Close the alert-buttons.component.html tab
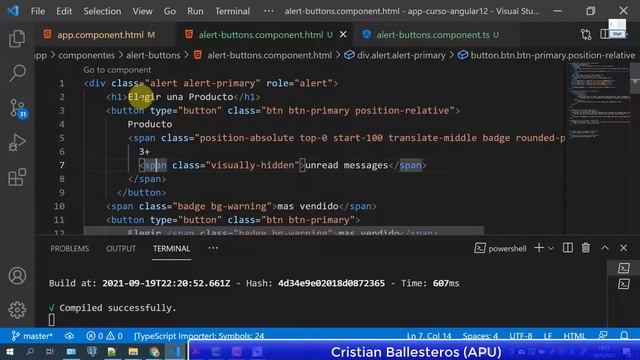 pyautogui.click(x=343, y=35)
